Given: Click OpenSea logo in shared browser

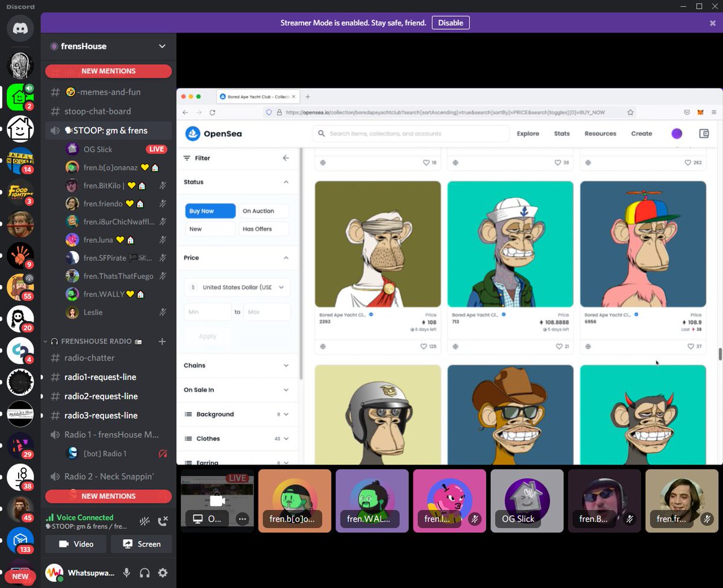Looking at the screenshot, I should pyautogui.click(x=213, y=134).
